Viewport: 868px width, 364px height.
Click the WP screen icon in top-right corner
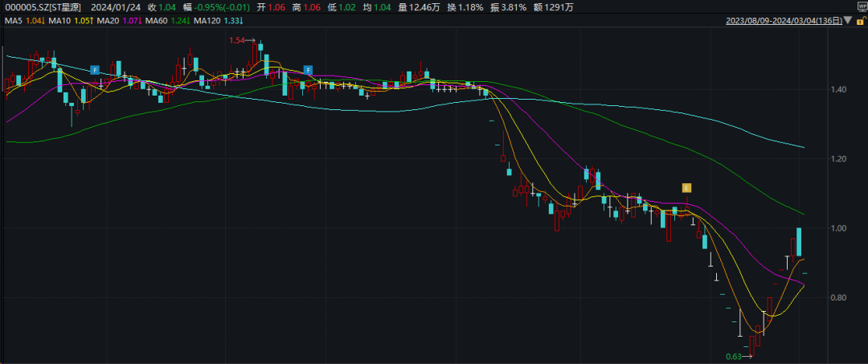[x=861, y=6]
